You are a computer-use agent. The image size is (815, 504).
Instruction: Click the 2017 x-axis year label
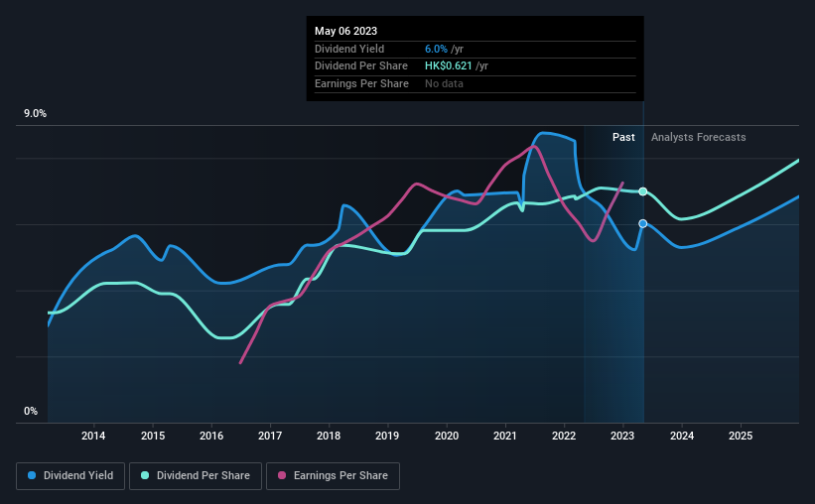point(270,436)
